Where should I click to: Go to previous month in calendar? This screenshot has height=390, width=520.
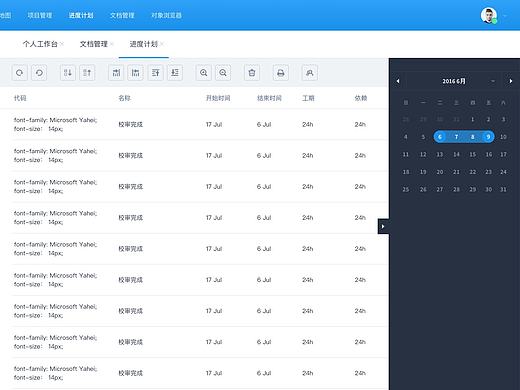(x=398, y=81)
